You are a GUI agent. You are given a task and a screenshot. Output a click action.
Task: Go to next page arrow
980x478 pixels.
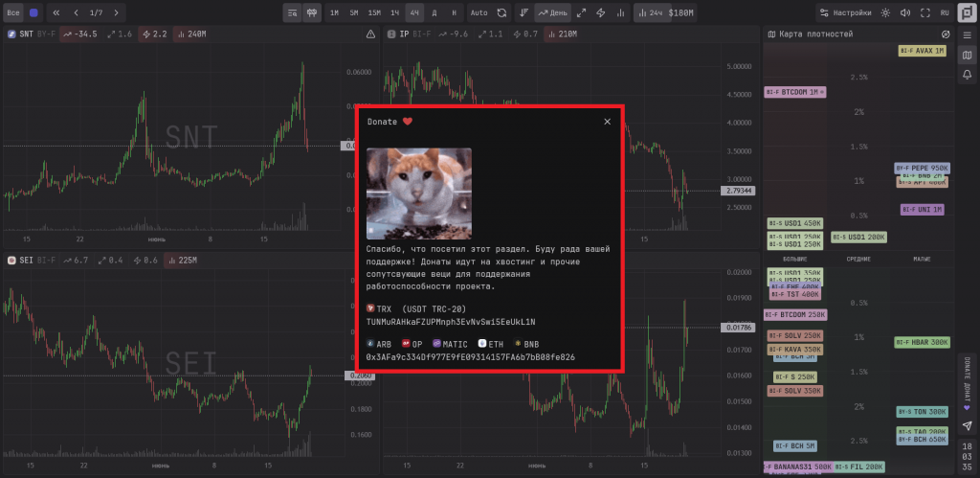(x=116, y=12)
